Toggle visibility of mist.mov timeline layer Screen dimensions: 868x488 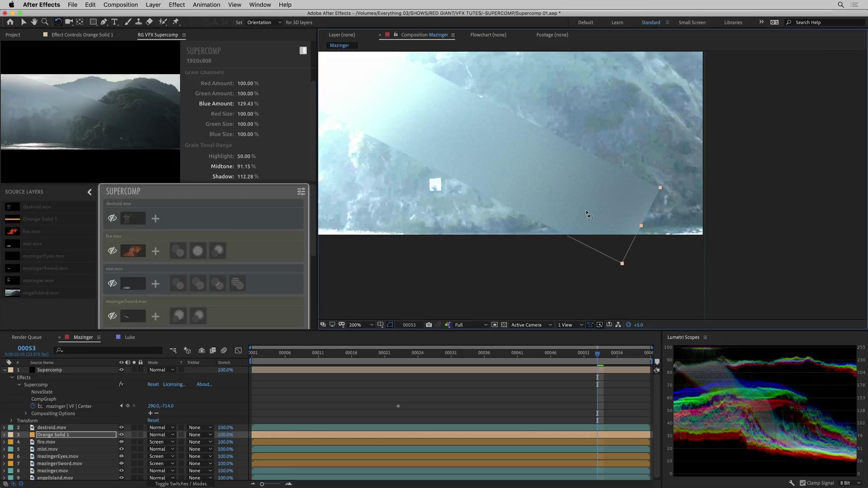[121, 449]
